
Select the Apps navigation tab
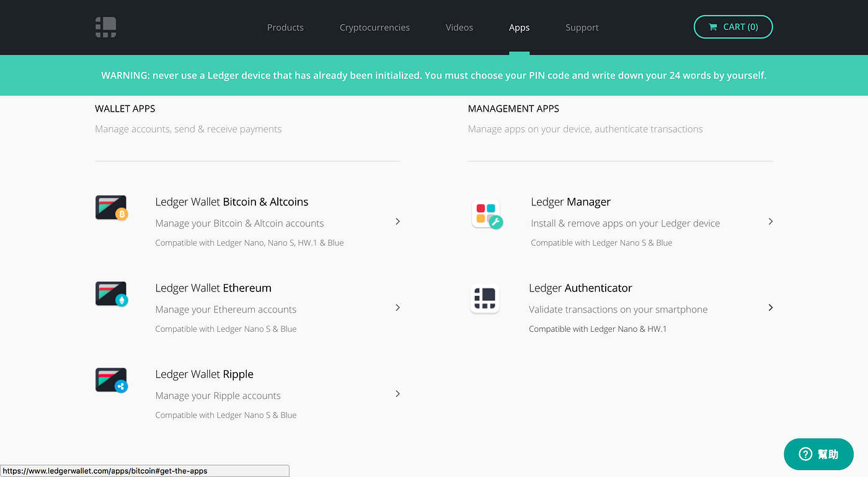pos(519,27)
